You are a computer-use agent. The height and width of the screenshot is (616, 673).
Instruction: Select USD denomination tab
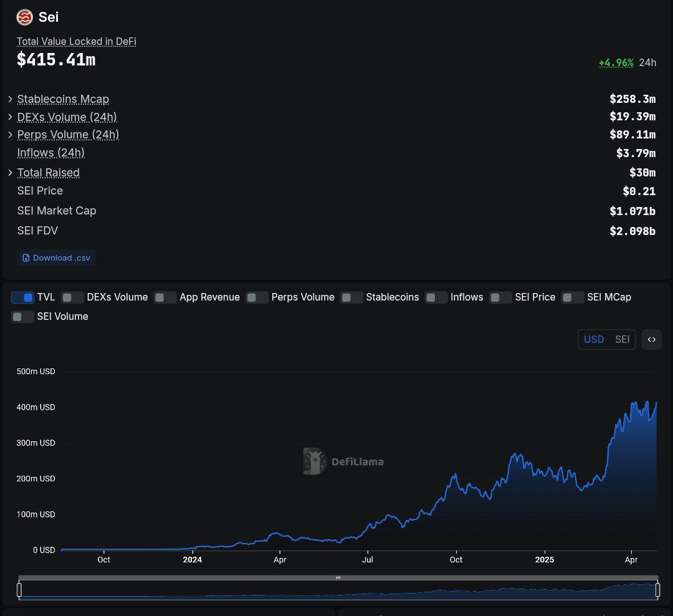tap(594, 339)
